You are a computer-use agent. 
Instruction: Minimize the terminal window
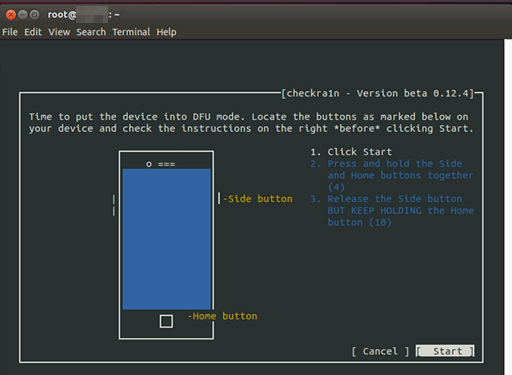point(23,15)
